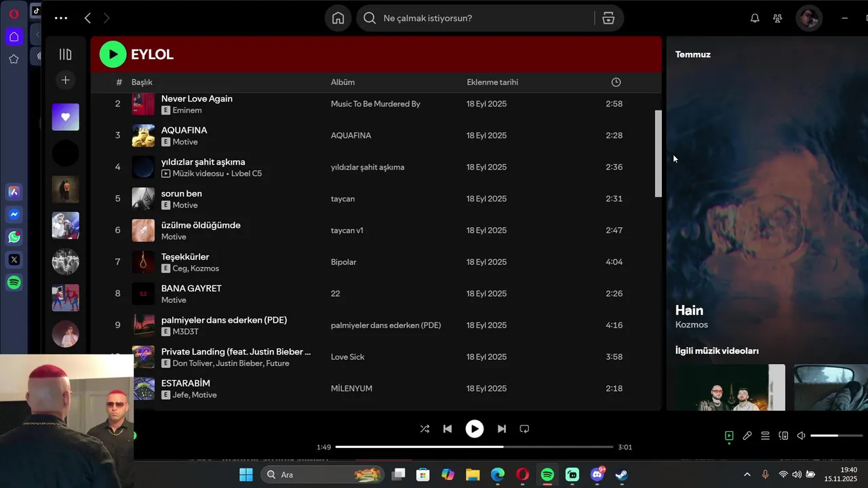Create a playlist with the plus button
Screen dimensions: 868x488
click(x=65, y=80)
